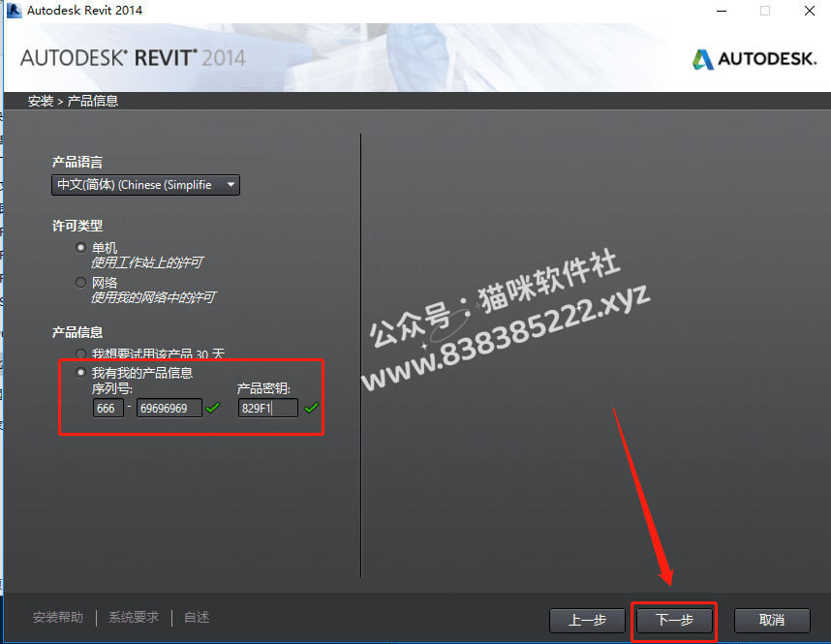Click the green check mark beside product key
Screen dimensions: 831x644
pos(312,408)
